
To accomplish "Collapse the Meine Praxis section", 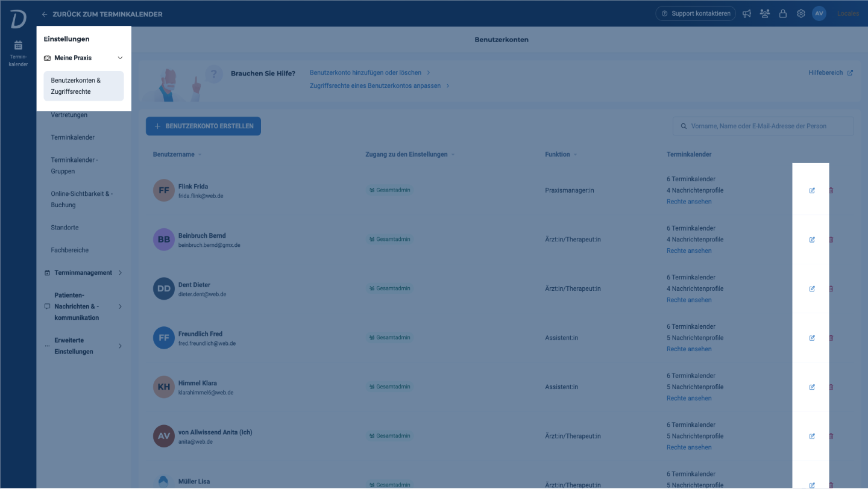I will coord(120,58).
